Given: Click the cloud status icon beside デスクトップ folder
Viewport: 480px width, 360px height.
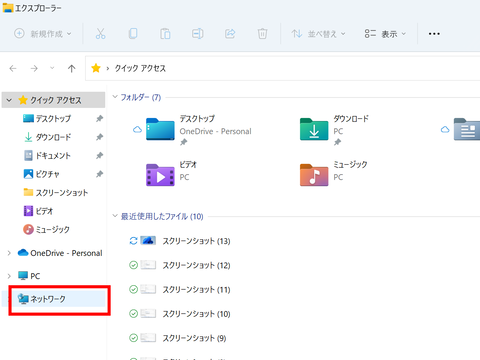Looking at the screenshot, I should tap(137, 129).
